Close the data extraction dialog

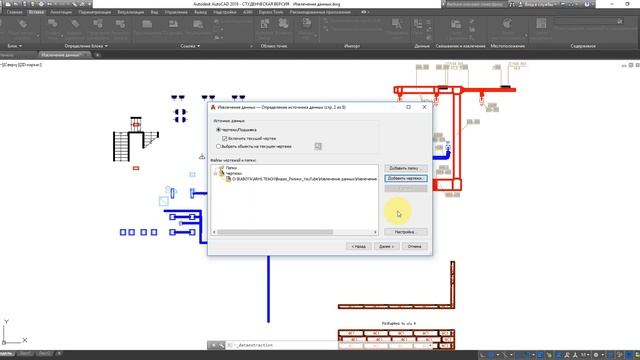(x=424, y=107)
